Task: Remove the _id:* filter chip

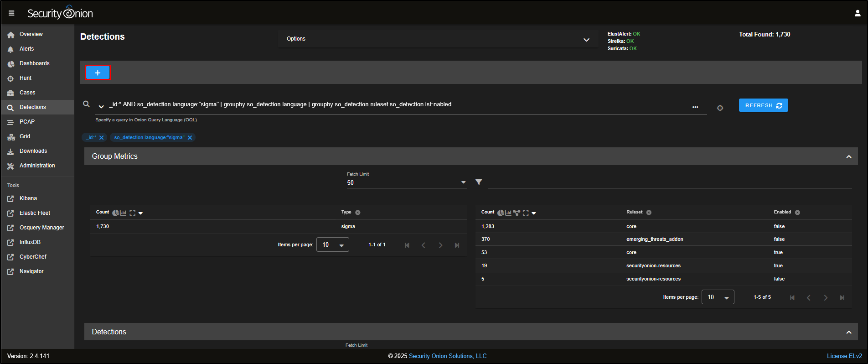Action: [102, 138]
